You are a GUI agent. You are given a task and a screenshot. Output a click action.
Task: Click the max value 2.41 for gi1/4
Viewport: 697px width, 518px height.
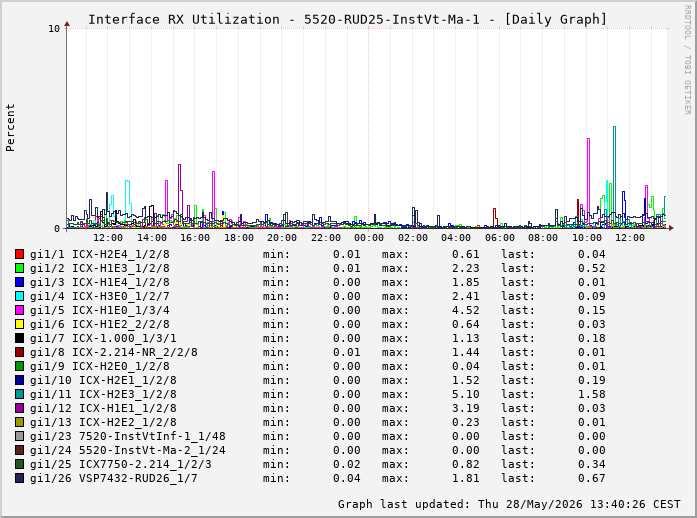point(466,296)
